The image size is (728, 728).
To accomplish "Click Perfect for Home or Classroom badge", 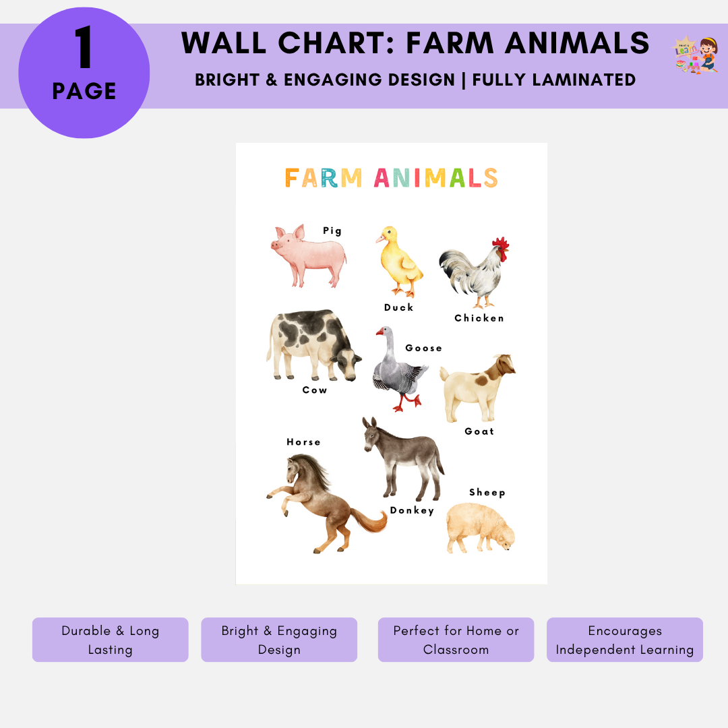I will click(456, 640).
